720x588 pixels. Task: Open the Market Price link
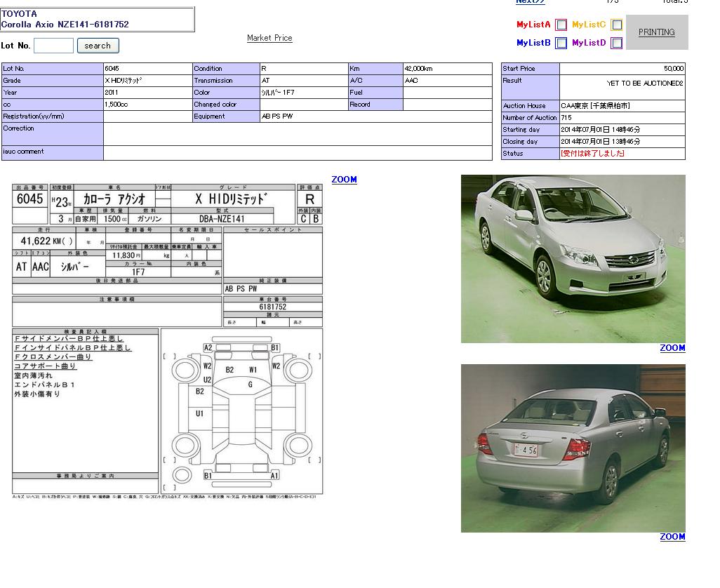tap(269, 38)
